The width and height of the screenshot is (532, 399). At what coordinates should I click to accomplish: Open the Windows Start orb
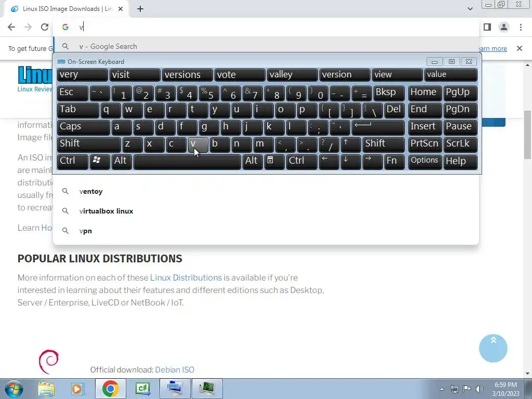click(x=14, y=389)
